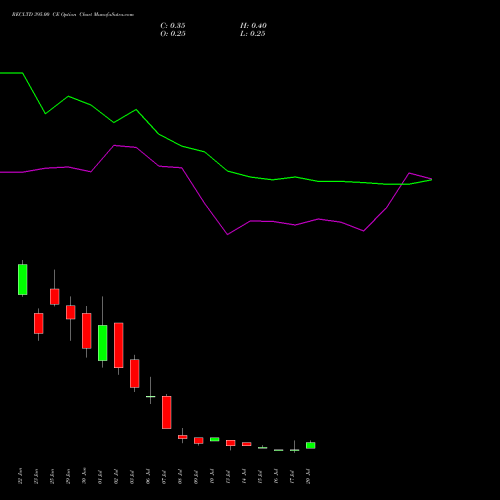Click the purple line's last peak near the right end
500x500 pixels.
point(409,173)
